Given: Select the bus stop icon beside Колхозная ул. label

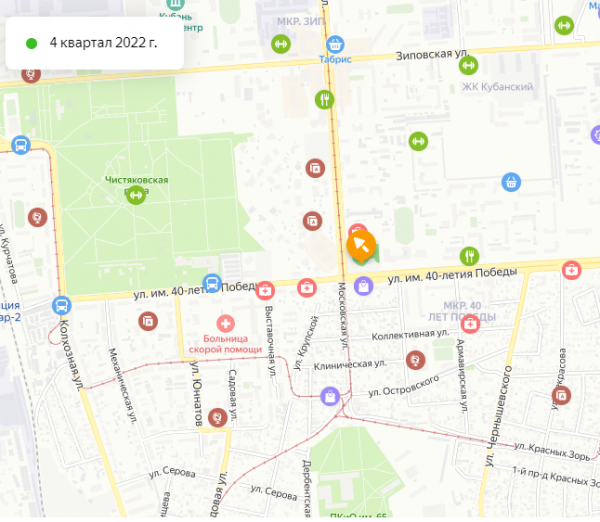Looking at the screenshot, I should 62,306.
